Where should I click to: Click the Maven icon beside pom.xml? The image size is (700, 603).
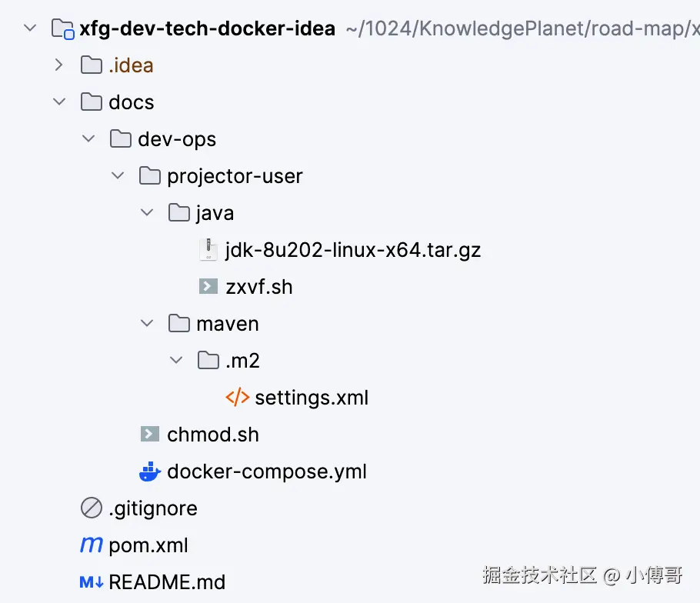point(92,545)
